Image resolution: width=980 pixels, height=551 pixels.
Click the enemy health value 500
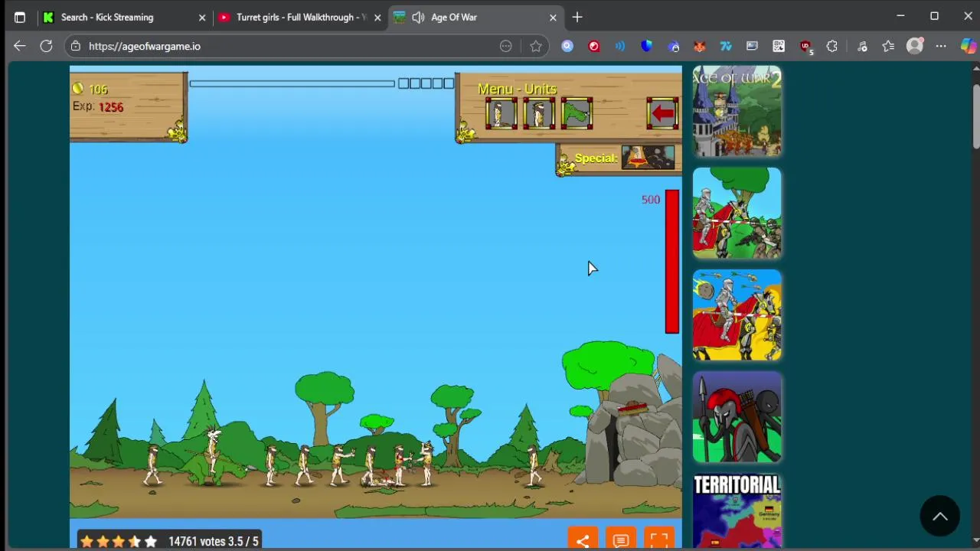pyautogui.click(x=650, y=200)
